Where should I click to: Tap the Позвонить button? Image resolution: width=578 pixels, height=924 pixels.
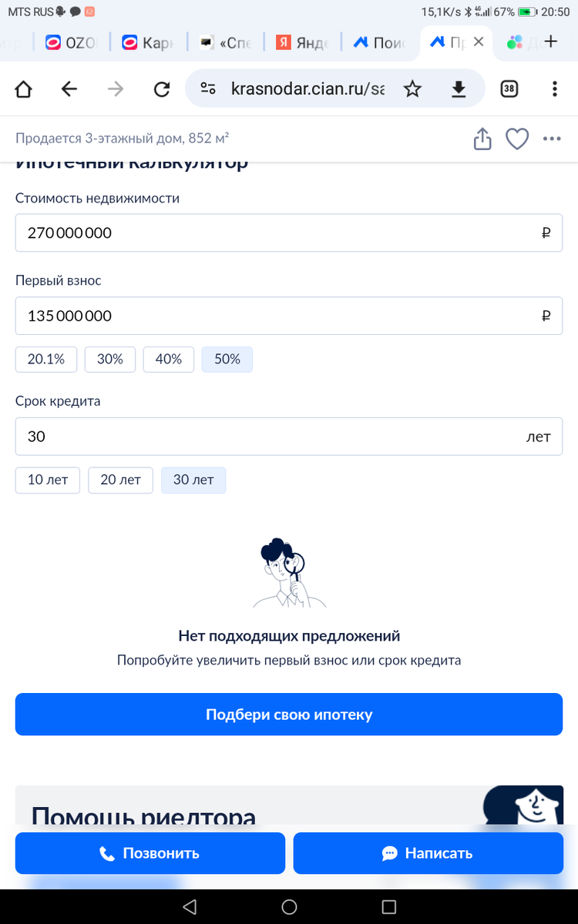[150, 852]
